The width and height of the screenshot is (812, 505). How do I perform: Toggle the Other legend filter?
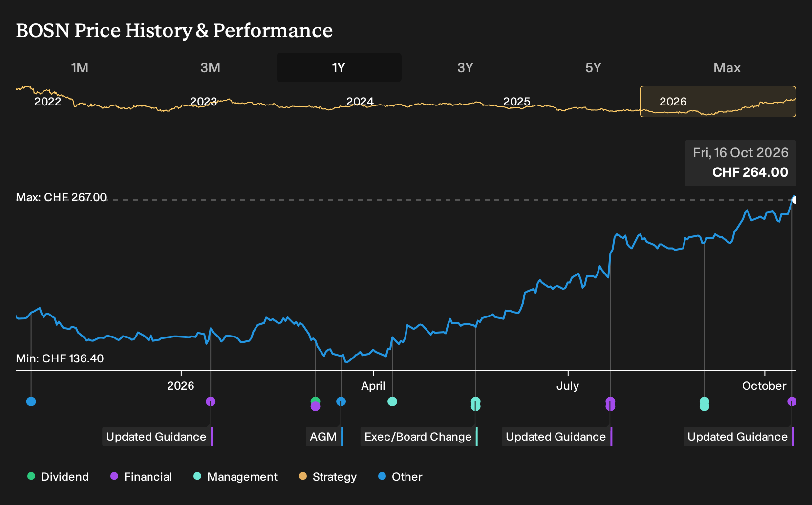[x=400, y=477]
